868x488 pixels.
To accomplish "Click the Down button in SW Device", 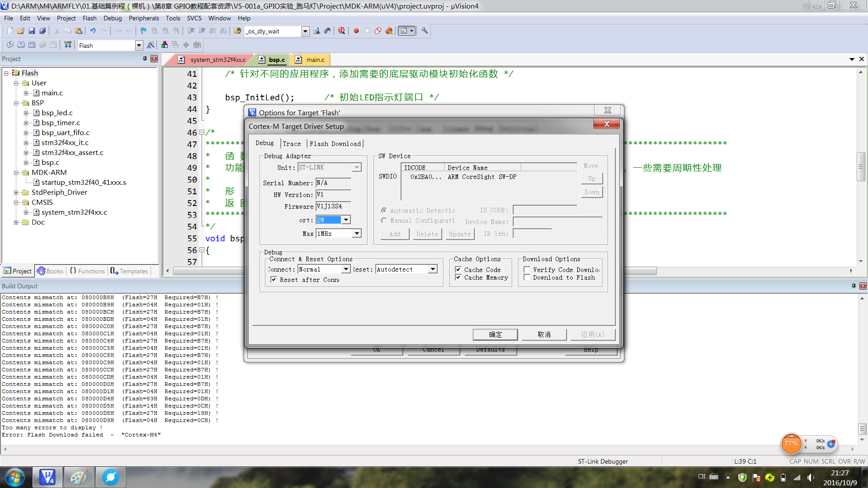I will pyautogui.click(x=592, y=192).
